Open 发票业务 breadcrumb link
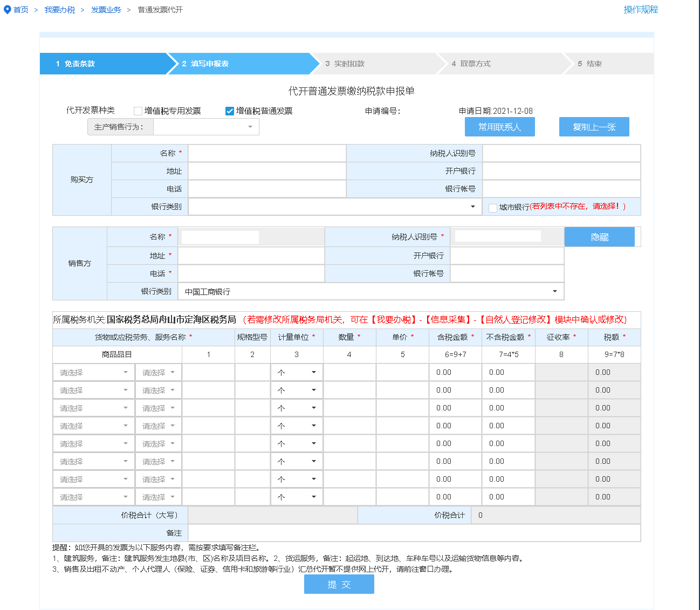The width and height of the screenshot is (700, 610). tap(106, 10)
